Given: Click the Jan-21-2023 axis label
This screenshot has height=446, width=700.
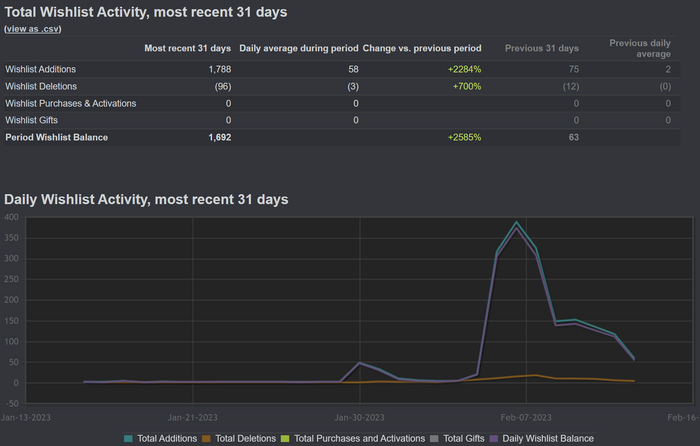Looking at the screenshot, I should click(x=192, y=417).
